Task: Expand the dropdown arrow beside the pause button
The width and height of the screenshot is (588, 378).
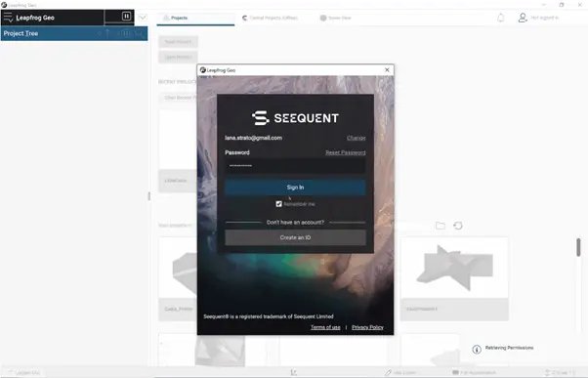Action: (143, 18)
